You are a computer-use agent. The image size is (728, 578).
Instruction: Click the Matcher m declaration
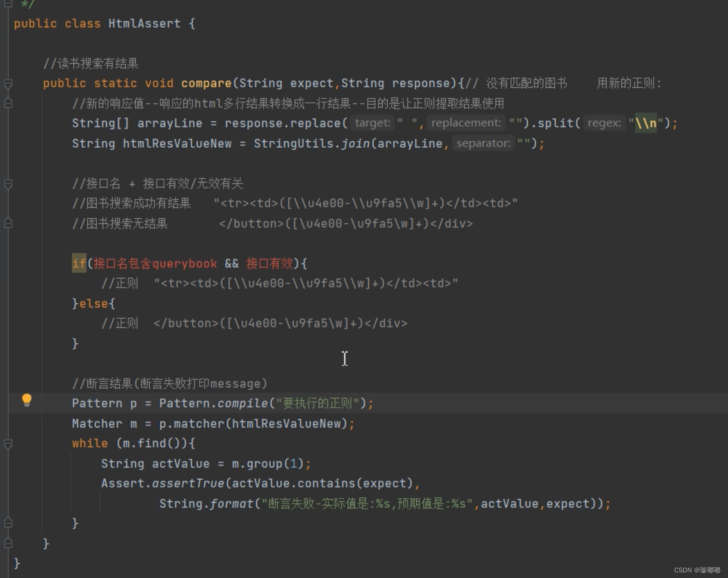(104, 424)
